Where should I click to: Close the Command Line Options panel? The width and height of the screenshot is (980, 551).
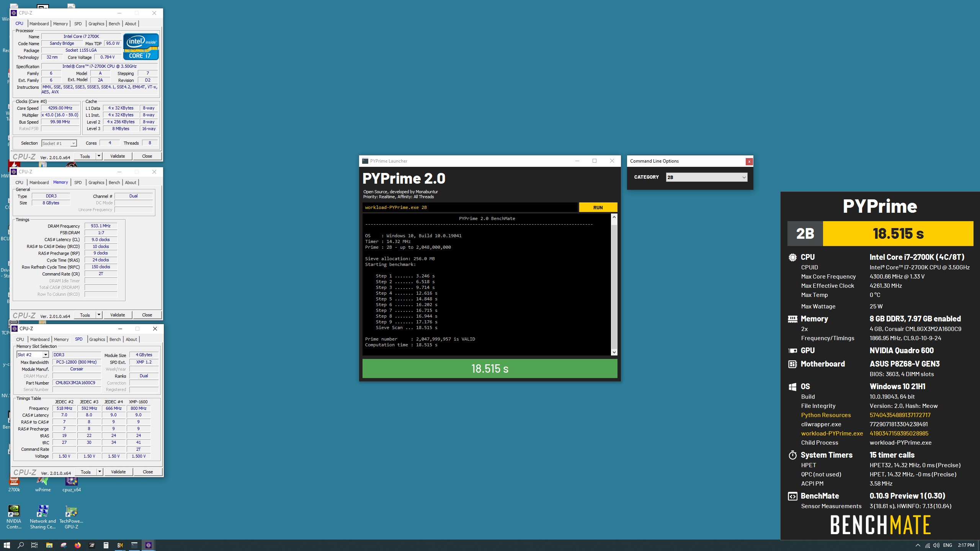(x=749, y=161)
